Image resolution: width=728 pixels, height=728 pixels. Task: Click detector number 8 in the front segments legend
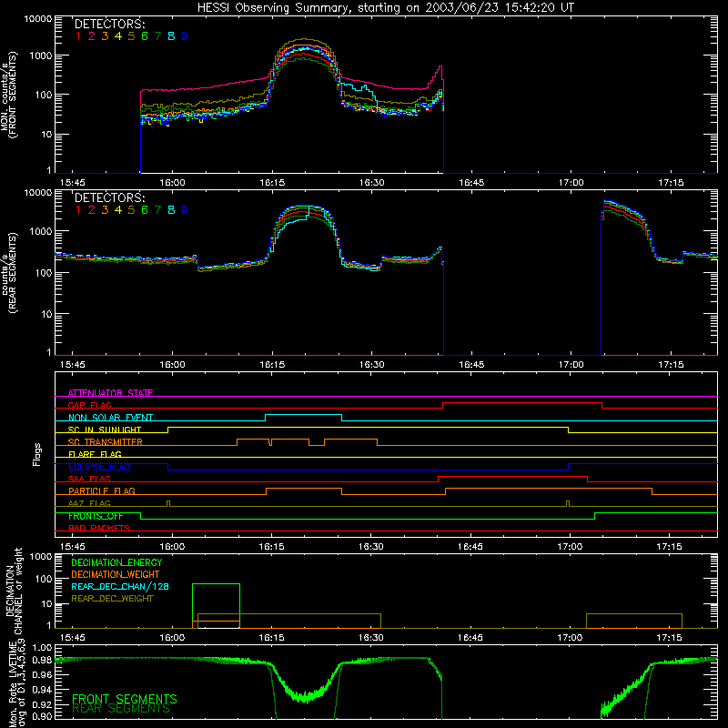tap(171, 35)
